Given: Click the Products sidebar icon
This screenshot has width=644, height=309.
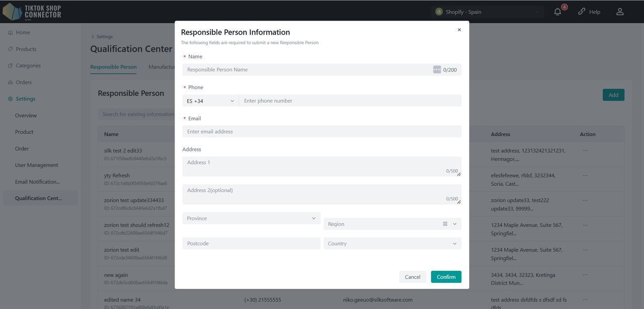Looking at the screenshot, I should tap(10, 49).
